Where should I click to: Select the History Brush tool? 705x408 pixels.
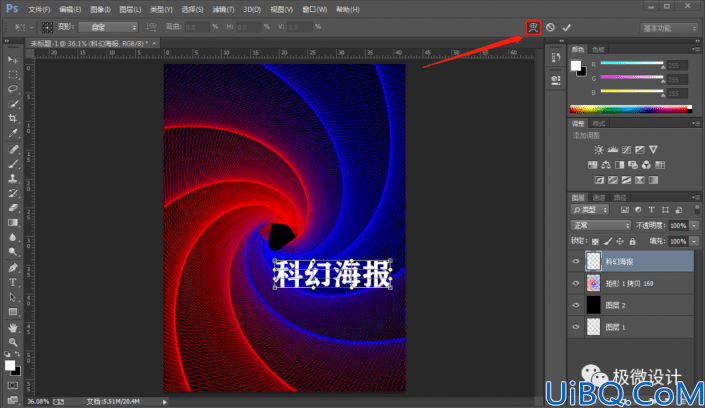pos(13,193)
